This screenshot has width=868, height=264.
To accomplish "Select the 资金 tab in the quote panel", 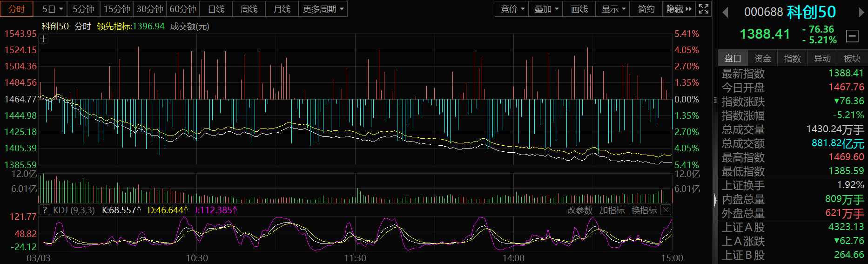I will 762,58.
